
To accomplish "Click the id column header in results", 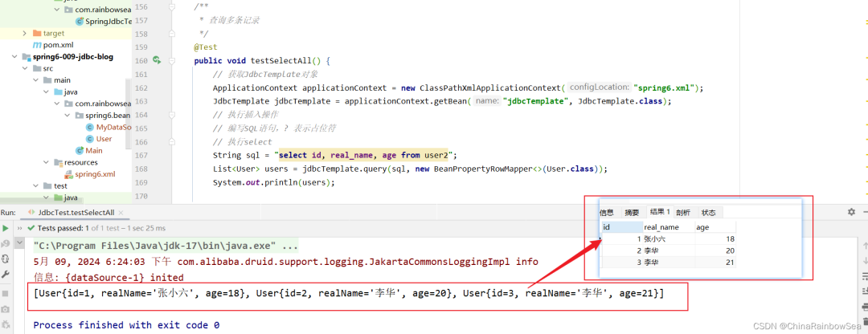I will (x=621, y=226).
